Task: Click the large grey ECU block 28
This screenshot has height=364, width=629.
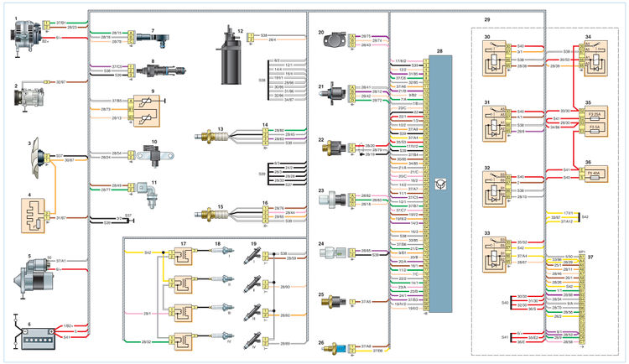Action: click(x=440, y=184)
